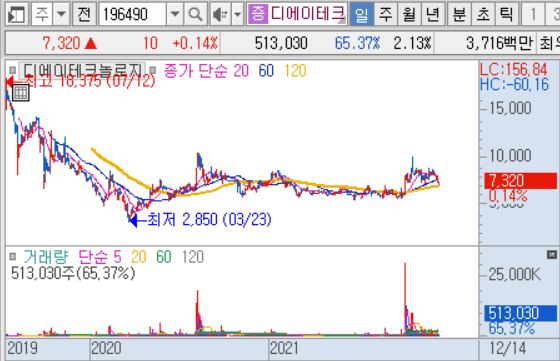Switch to 분 minute period tab
The height and width of the screenshot is (361, 560).
(x=459, y=15)
